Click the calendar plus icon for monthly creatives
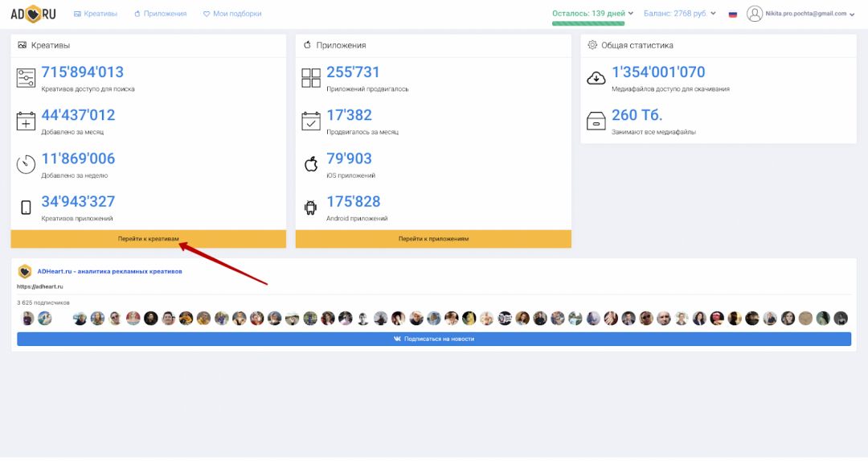This screenshot has width=868, height=461. point(26,121)
